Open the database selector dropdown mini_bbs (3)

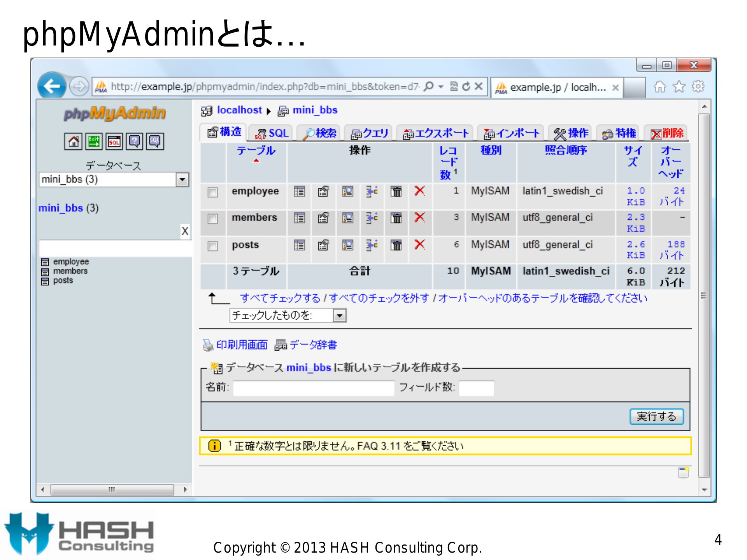[114, 179]
